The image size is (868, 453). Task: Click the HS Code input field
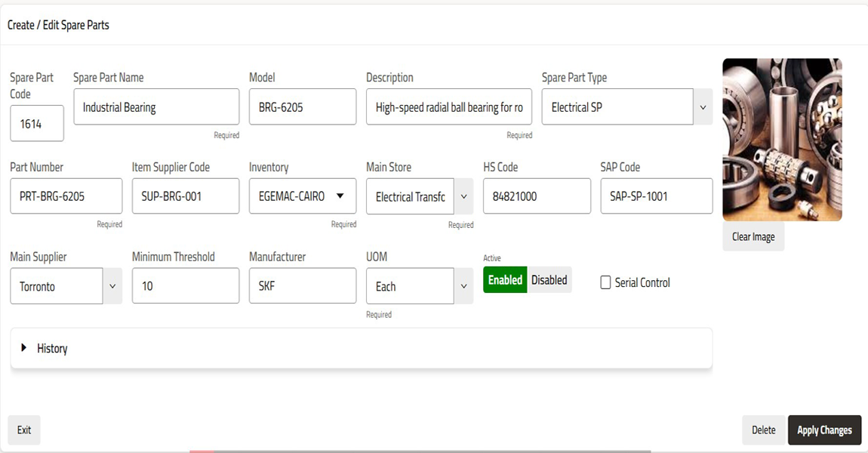[536, 196]
